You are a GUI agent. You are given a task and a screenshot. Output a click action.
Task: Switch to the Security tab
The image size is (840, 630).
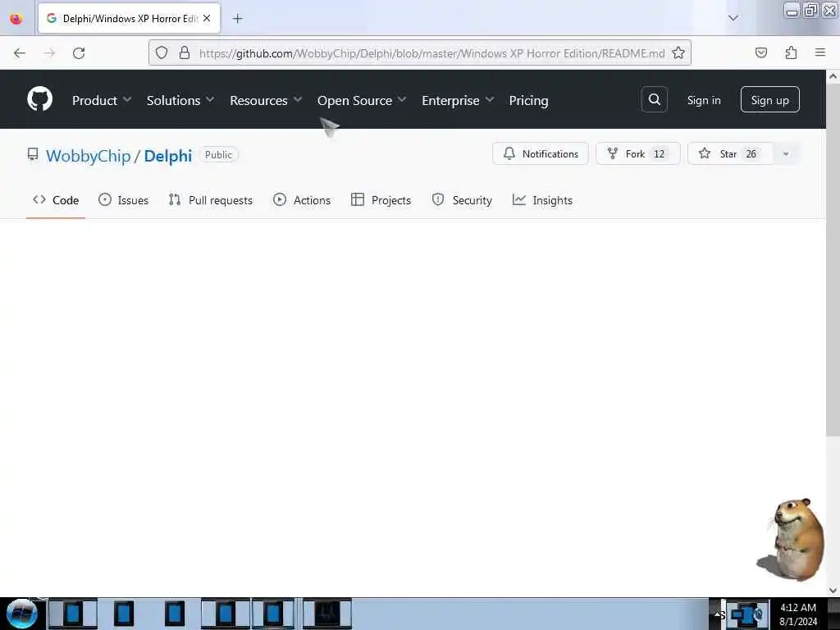462,200
